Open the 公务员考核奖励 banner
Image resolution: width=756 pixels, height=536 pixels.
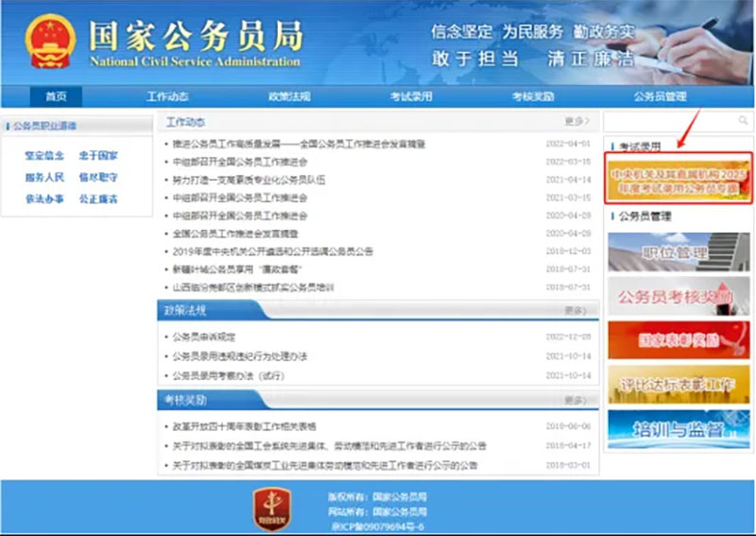click(x=679, y=296)
